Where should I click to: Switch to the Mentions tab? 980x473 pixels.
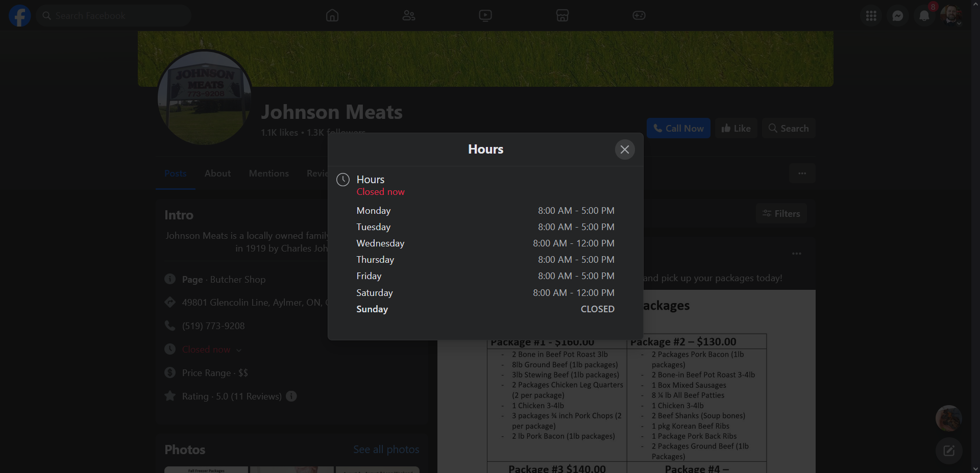(269, 173)
